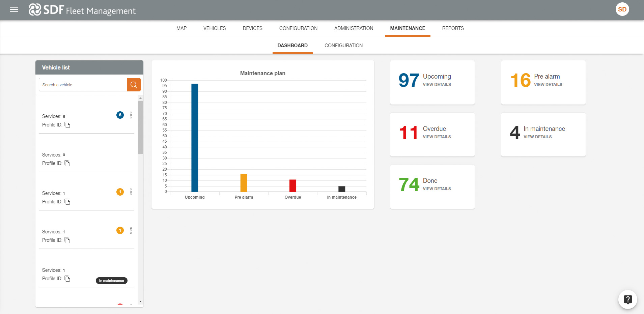Image resolution: width=644 pixels, height=314 pixels.
Task: View details of Overdue services
Action: pyautogui.click(x=437, y=137)
